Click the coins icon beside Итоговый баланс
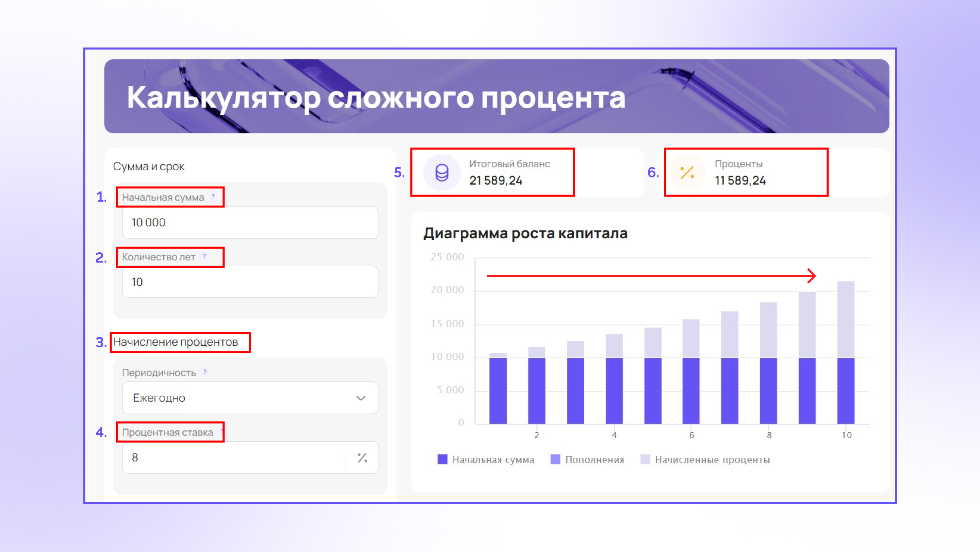Screen dimensions: 980x552 pyautogui.click(x=442, y=172)
